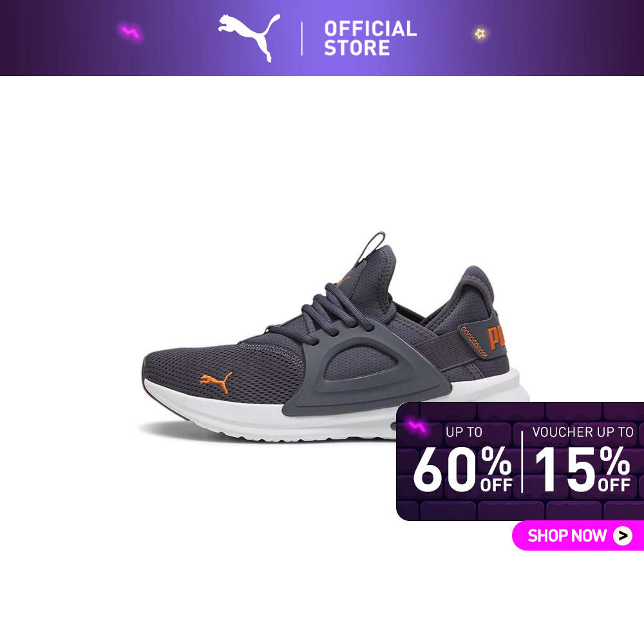
Task: Click the 60% OFF discount text
Action: pyautogui.click(x=462, y=469)
